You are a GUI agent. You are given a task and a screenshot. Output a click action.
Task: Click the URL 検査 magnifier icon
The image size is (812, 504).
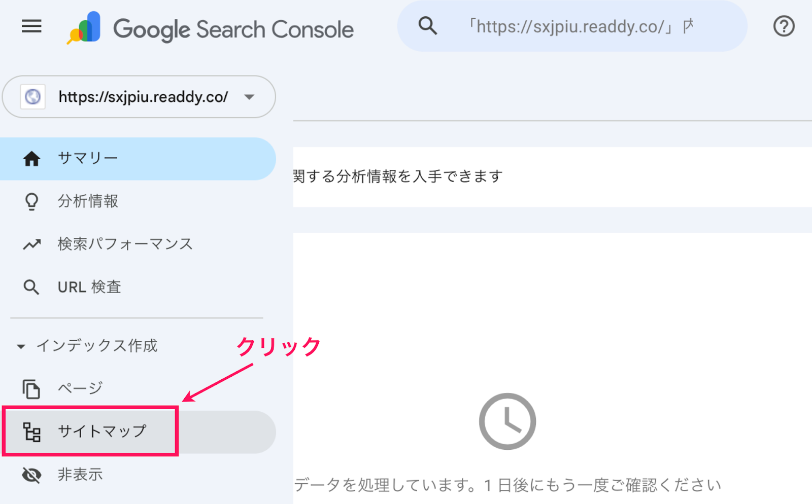[x=31, y=287]
